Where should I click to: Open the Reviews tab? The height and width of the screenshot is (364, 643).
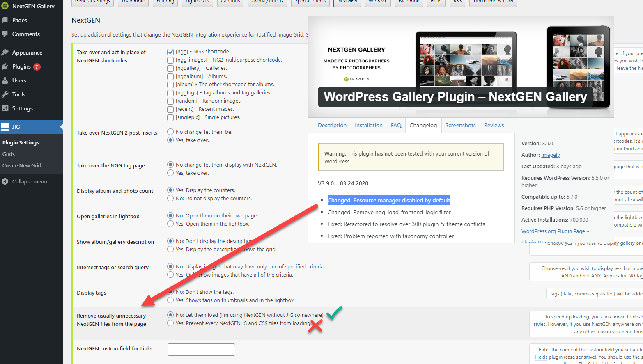494,126
